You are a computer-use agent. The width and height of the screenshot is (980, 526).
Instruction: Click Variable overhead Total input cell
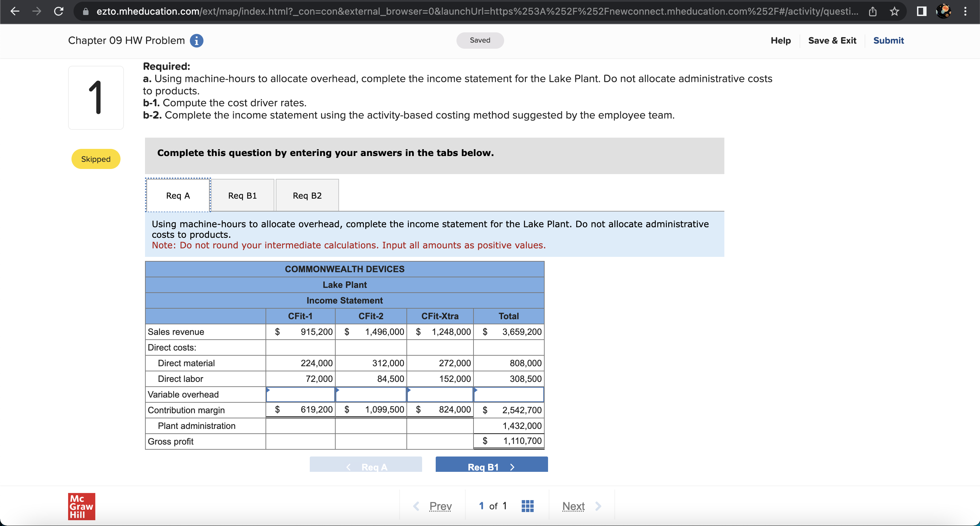coord(508,394)
